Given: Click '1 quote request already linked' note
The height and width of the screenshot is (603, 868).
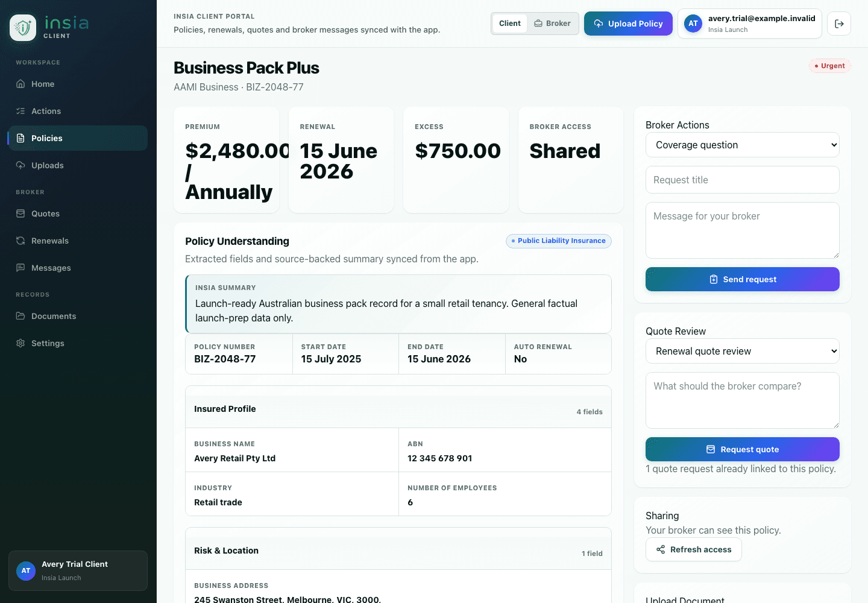Looking at the screenshot, I should tap(741, 469).
